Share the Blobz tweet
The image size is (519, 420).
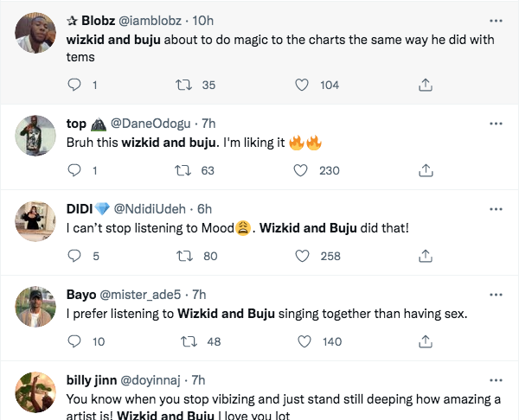[x=426, y=85]
